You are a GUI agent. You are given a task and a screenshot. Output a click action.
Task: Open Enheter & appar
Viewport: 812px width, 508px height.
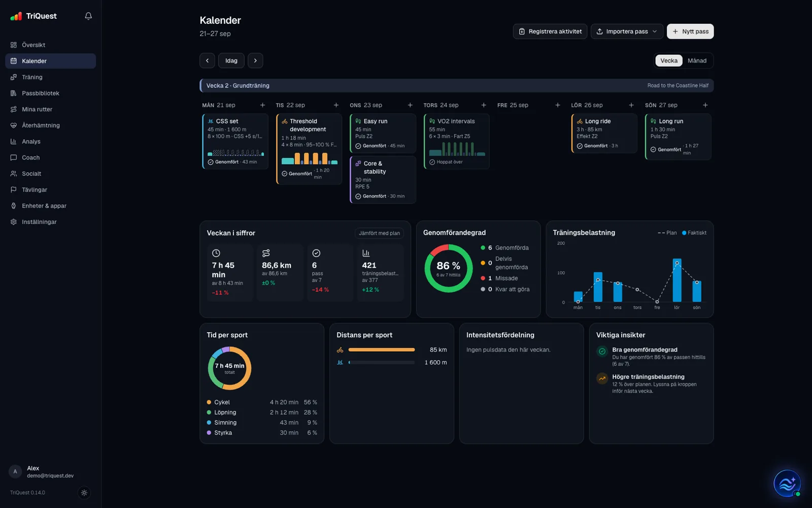tap(50, 206)
